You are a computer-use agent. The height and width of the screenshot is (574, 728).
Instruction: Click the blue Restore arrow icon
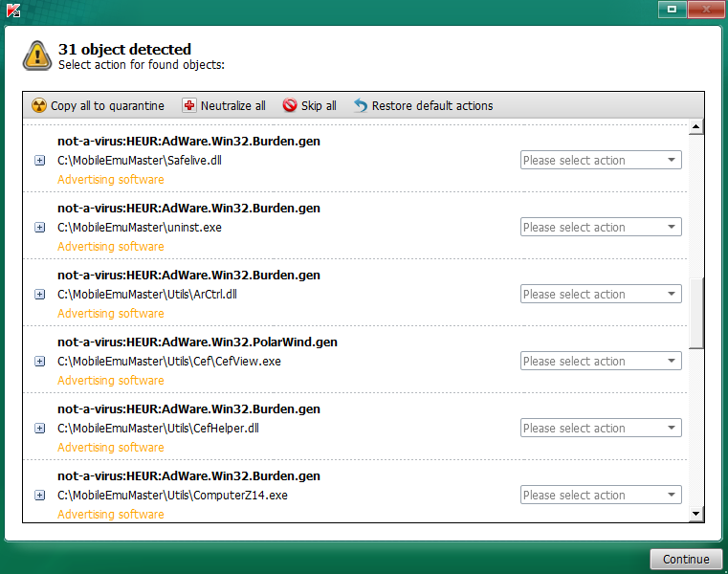(361, 105)
